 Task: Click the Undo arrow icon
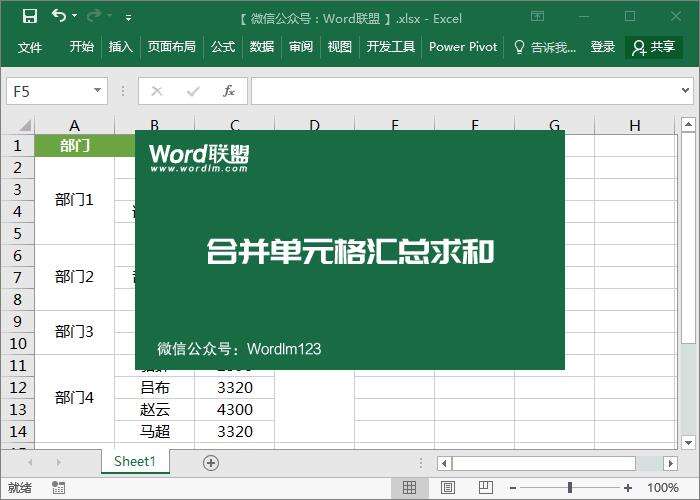click(59, 16)
